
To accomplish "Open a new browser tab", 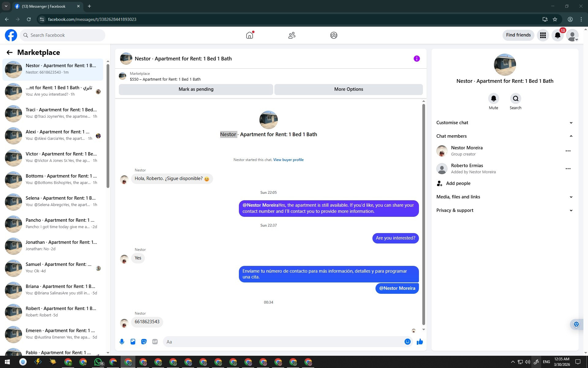I will 89,6.
